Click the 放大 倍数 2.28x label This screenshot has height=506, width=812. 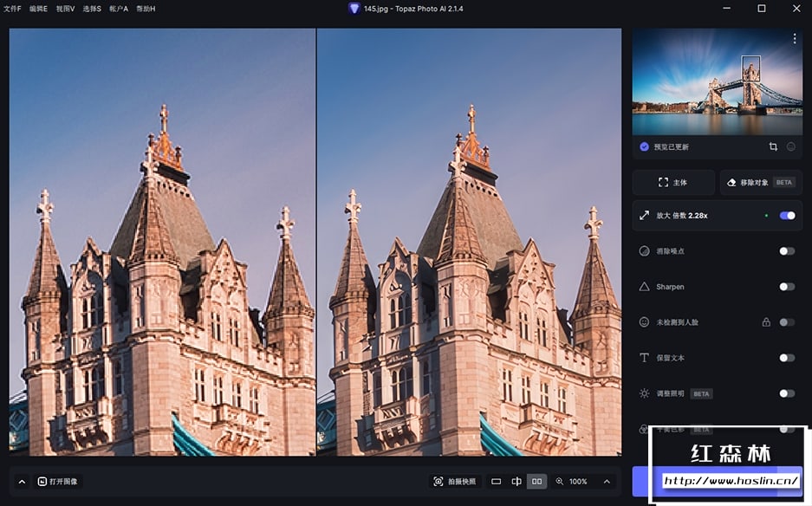click(x=682, y=216)
